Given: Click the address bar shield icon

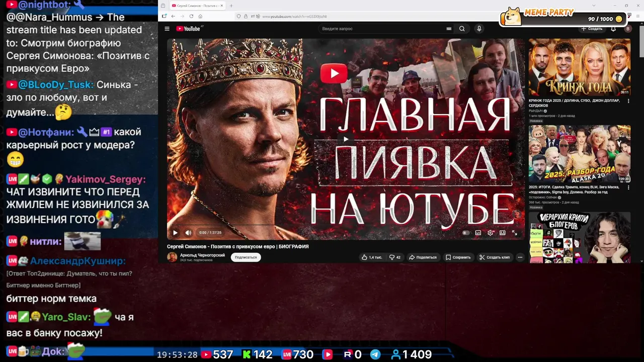Looking at the screenshot, I should click(238, 16).
